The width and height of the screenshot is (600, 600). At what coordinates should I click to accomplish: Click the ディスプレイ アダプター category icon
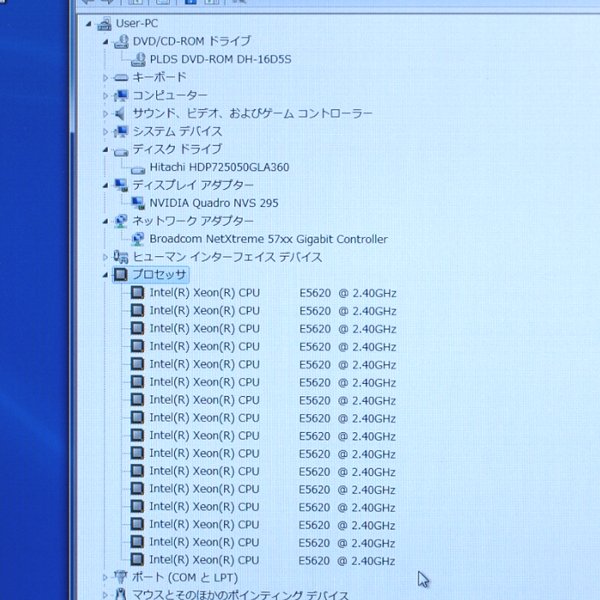[x=121, y=185]
